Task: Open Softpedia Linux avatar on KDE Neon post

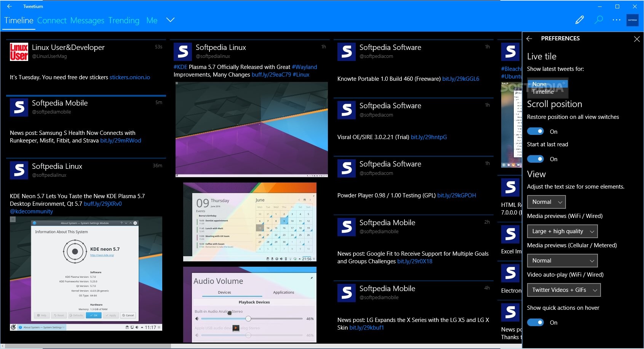Action: click(19, 170)
